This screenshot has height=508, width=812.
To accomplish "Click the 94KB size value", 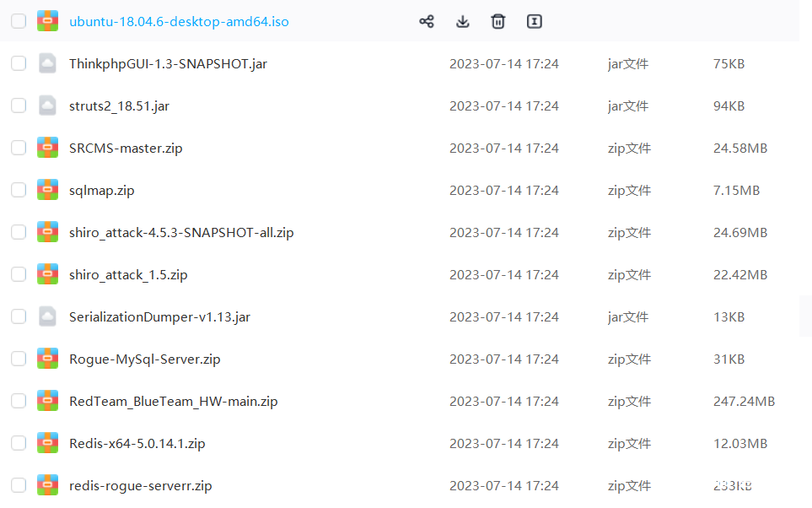I will click(729, 106).
